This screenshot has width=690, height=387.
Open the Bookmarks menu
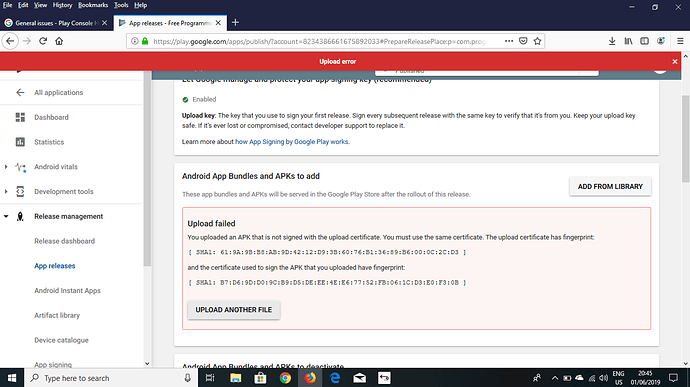[93, 5]
